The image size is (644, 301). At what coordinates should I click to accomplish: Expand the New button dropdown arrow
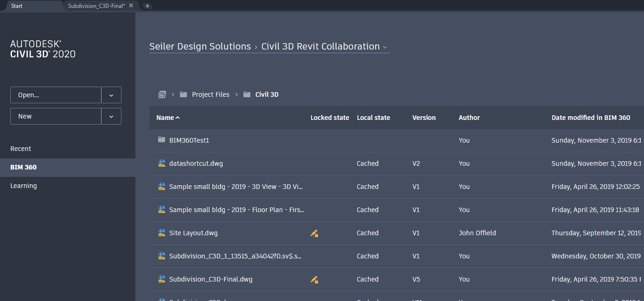pos(111,116)
